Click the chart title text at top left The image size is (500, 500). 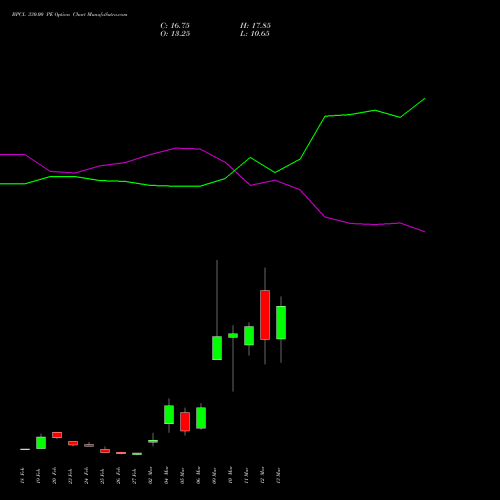pos(69,15)
